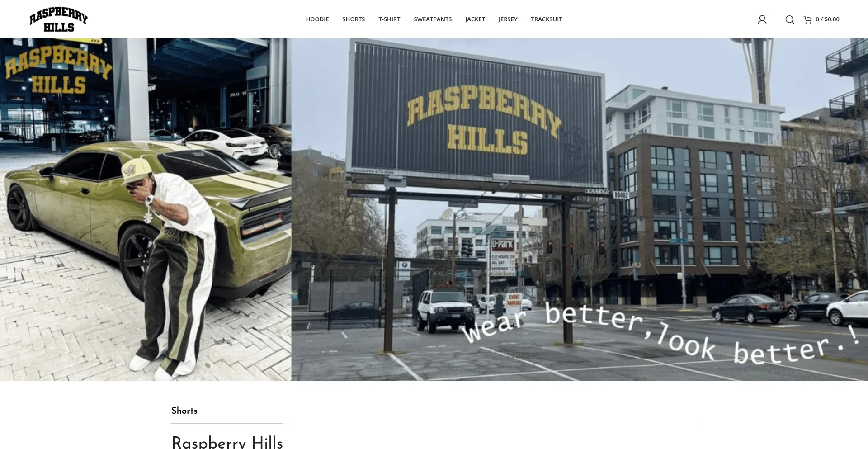Click the Raspberry Hills heading text
Image resolution: width=868 pixels, height=449 pixels.
227,442
